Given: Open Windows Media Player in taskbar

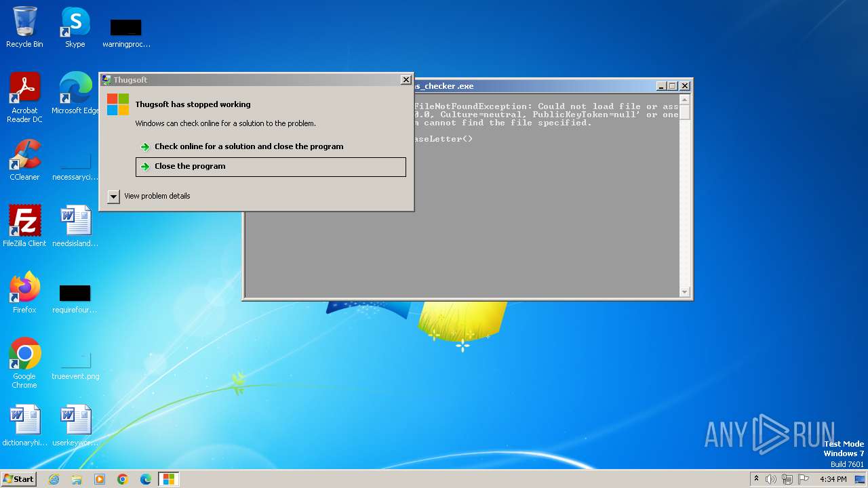Looking at the screenshot, I should click(100, 479).
